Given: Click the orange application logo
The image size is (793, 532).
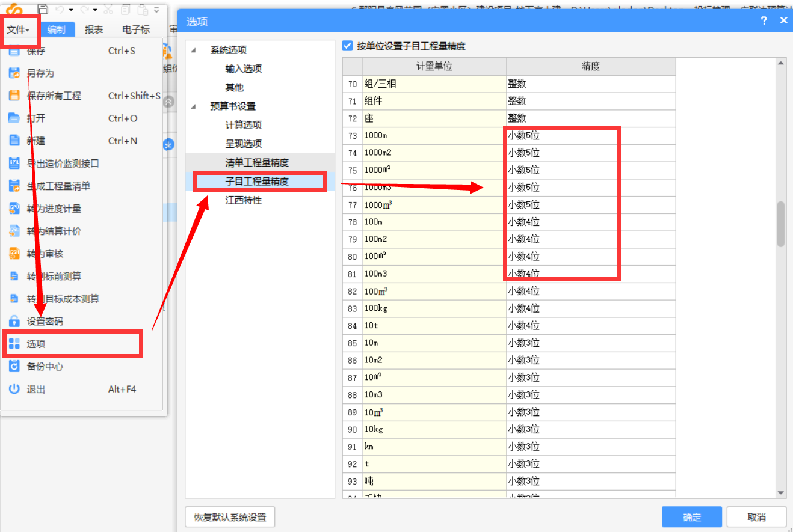Looking at the screenshot, I should coord(14,8).
